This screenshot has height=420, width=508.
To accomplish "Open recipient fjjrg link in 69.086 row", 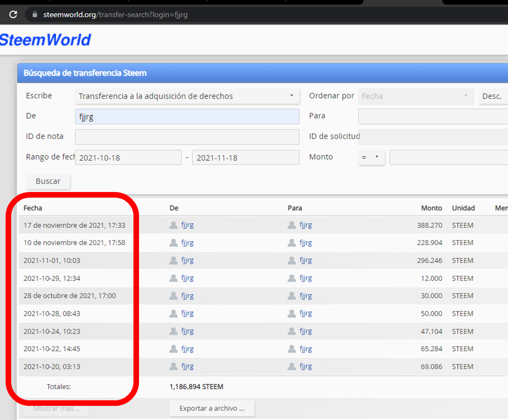I will (x=305, y=366).
